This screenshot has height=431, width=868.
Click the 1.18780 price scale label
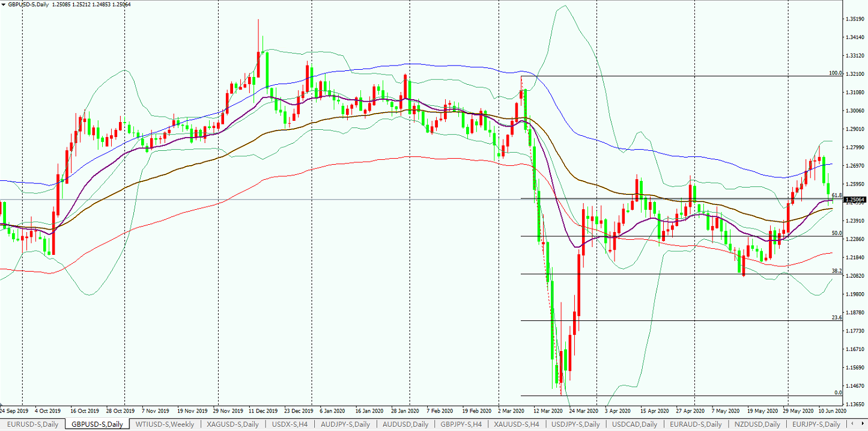coord(855,313)
